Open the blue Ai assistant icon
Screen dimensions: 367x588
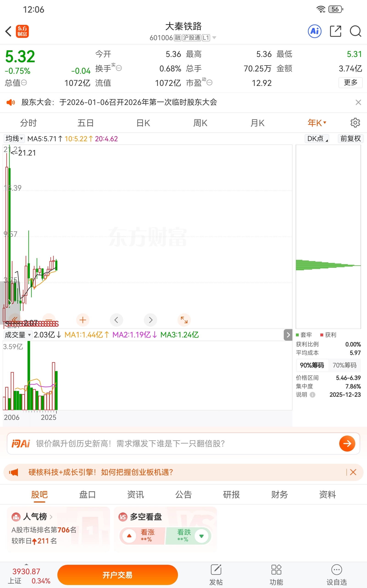tap(314, 31)
